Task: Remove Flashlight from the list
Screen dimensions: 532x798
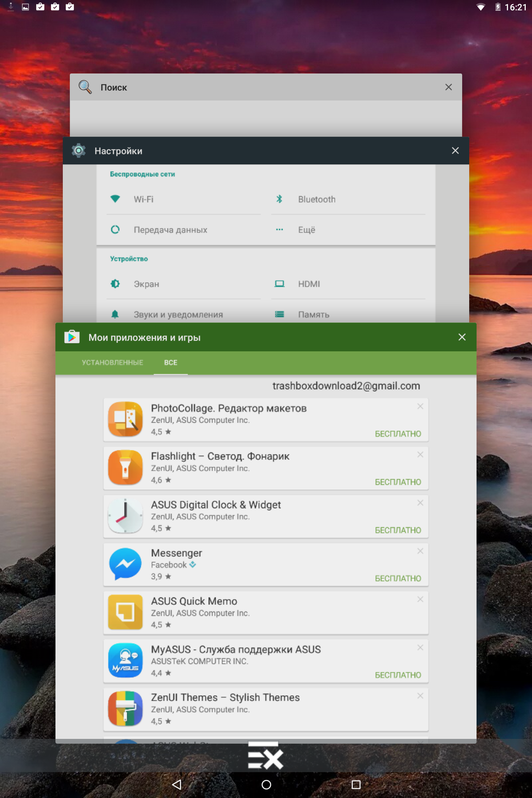Action: coord(420,455)
